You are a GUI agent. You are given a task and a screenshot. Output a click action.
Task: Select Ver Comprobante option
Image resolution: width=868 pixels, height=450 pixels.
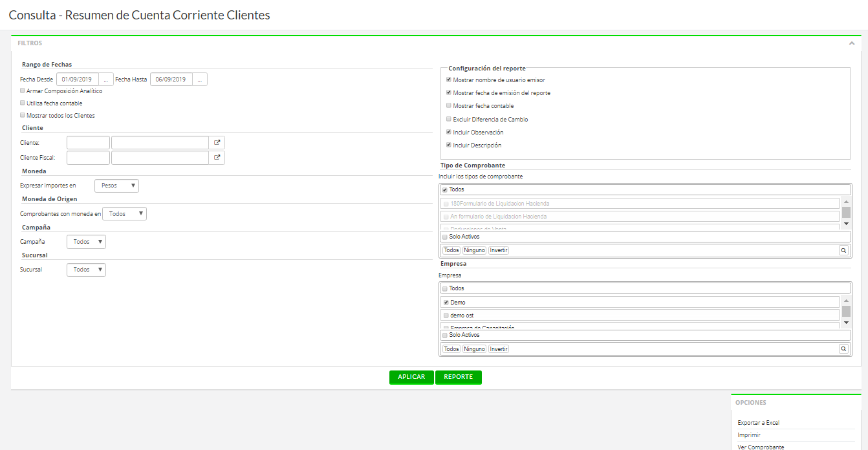(761, 447)
